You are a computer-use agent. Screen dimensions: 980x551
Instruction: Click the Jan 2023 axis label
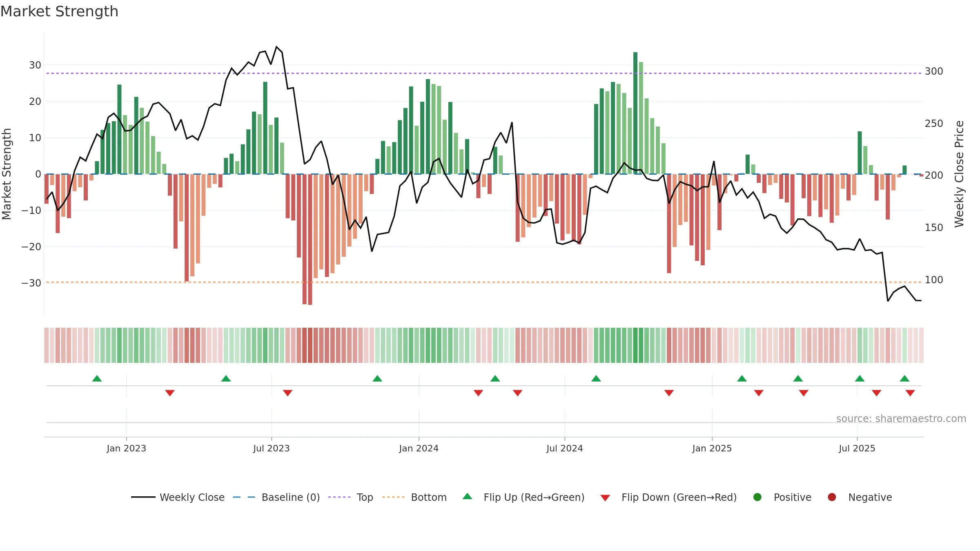coord(126,448)
